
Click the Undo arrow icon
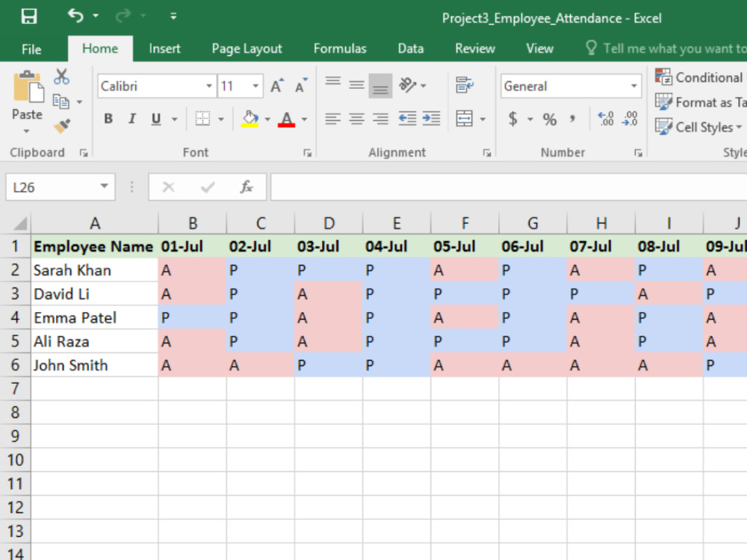pyautogui.click(x=75, y=16)
